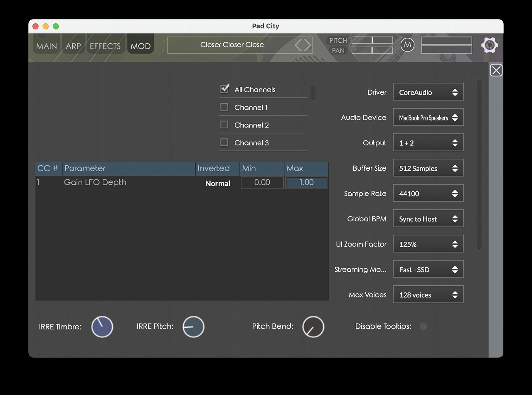Click the IRRE Pitch knob
The width and height of the screenshot is (532, 395).
(x=193, y=326)
